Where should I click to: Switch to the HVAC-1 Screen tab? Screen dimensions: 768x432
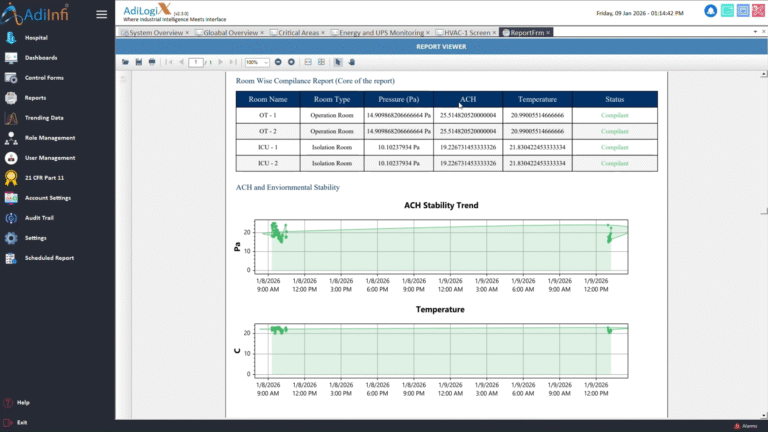[467, 32]
